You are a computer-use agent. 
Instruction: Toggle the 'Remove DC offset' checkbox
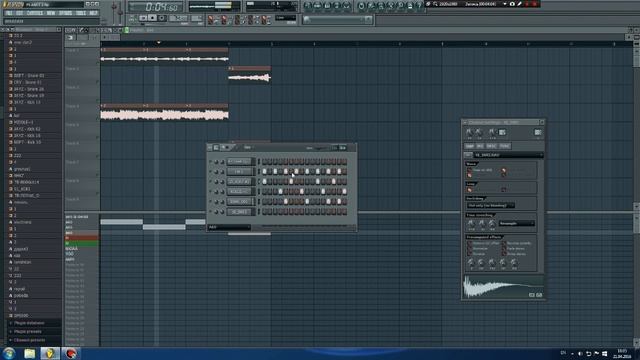(x=469, y=243)
